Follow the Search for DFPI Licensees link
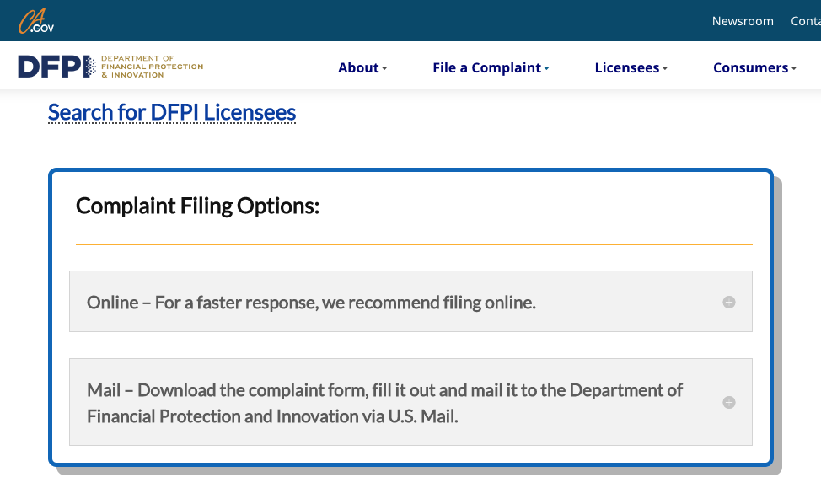 click(x=172, y=113)
